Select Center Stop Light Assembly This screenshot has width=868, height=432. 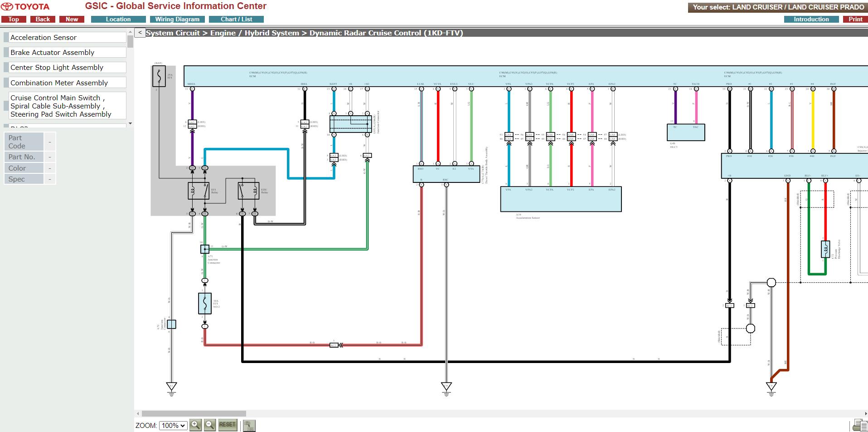pos(68,68)
